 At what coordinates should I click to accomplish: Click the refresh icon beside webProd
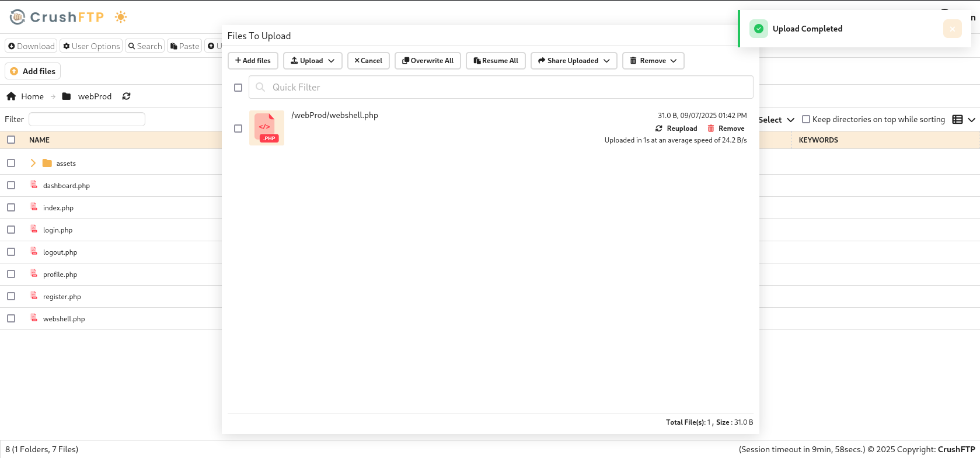126,96
